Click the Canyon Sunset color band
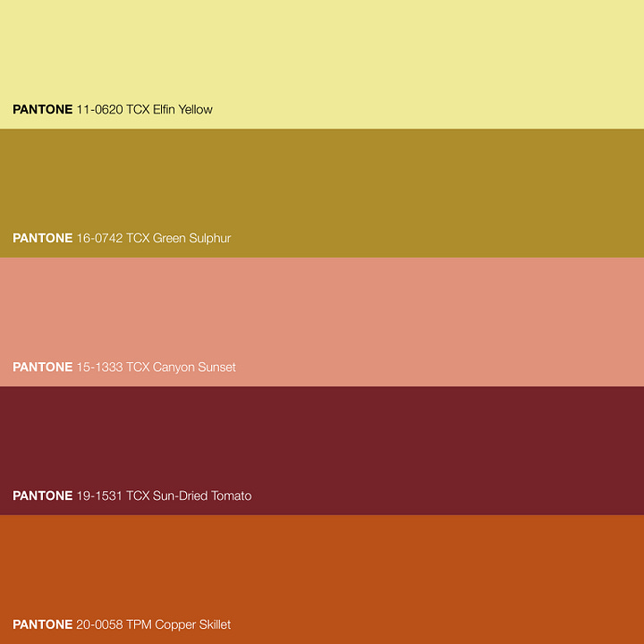This screenshot has width=644, height=644. [x=322, y=322]
